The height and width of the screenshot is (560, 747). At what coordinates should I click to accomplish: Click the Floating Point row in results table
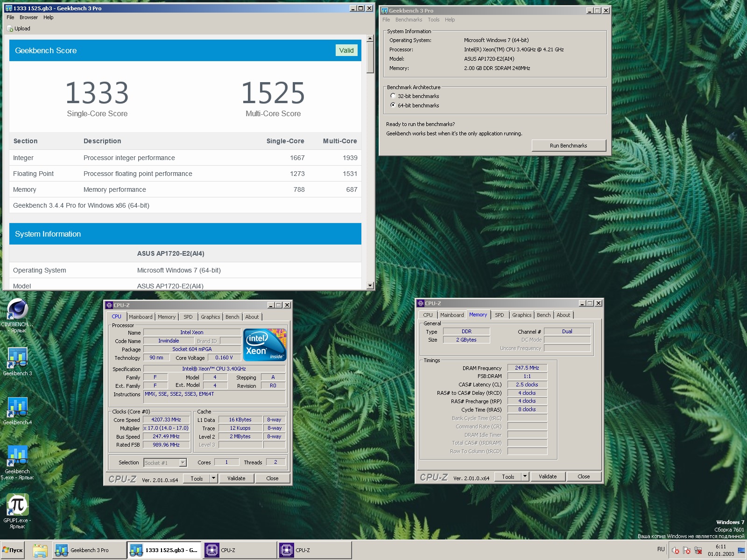[185, 174]
